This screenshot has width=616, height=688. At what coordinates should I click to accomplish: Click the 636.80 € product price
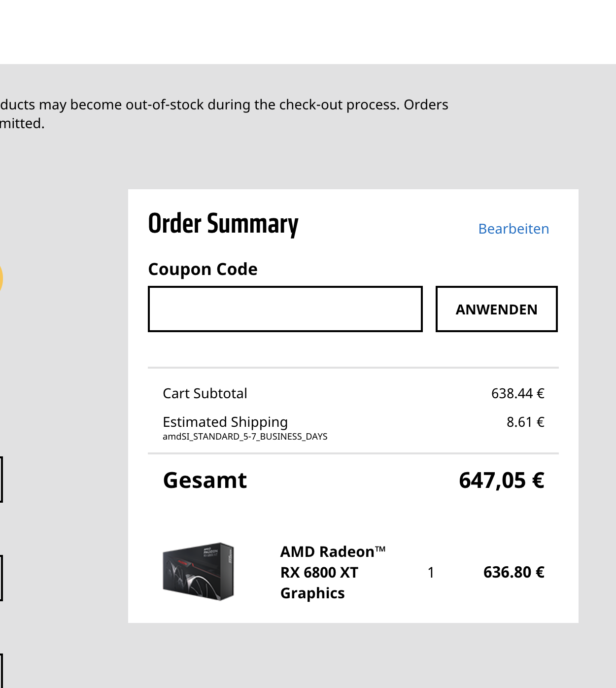(x=513, y=572)
